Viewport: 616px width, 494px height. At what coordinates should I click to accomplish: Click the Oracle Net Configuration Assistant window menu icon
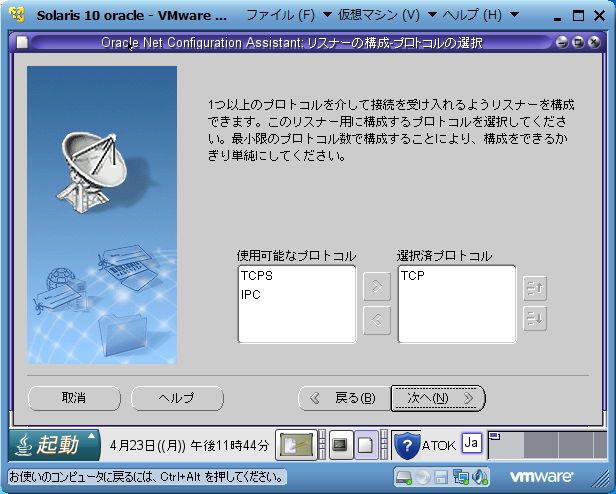click(22, 42)
